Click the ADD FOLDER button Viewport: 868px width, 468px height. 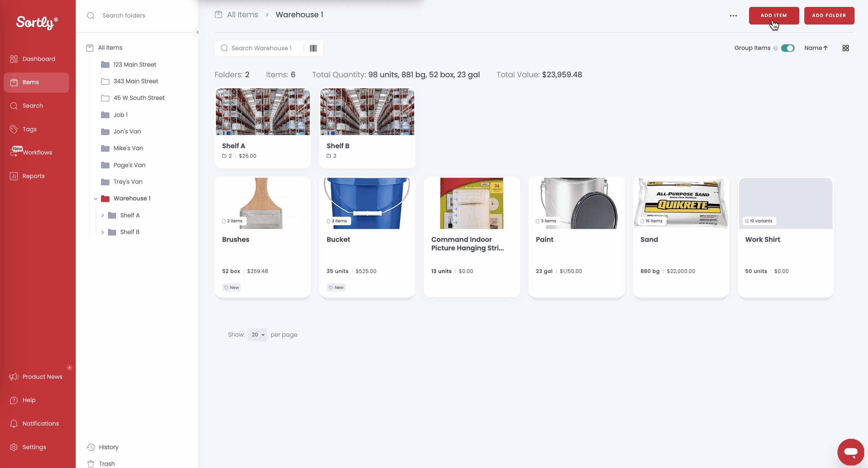click(829, 15)
